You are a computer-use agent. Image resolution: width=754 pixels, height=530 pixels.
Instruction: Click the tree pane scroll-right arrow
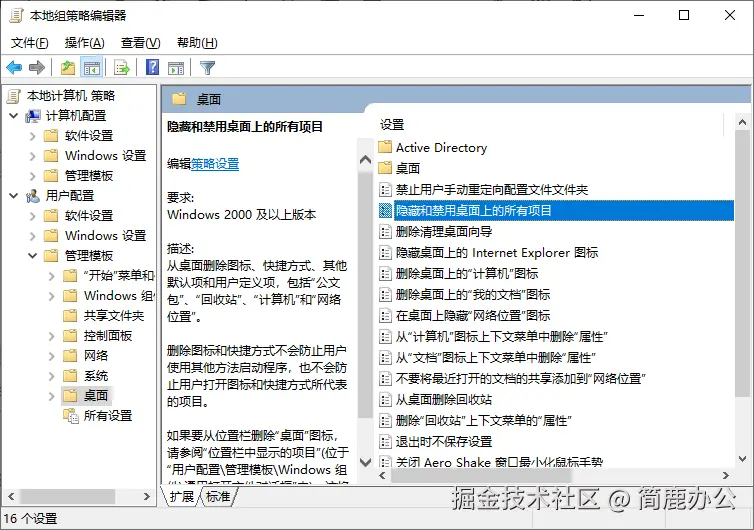[x=147, y=497]
